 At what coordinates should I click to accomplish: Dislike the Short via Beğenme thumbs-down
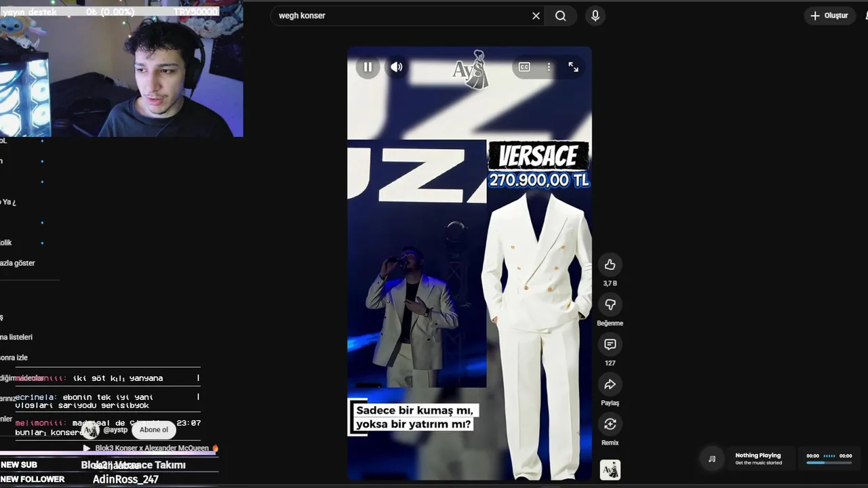610,304
